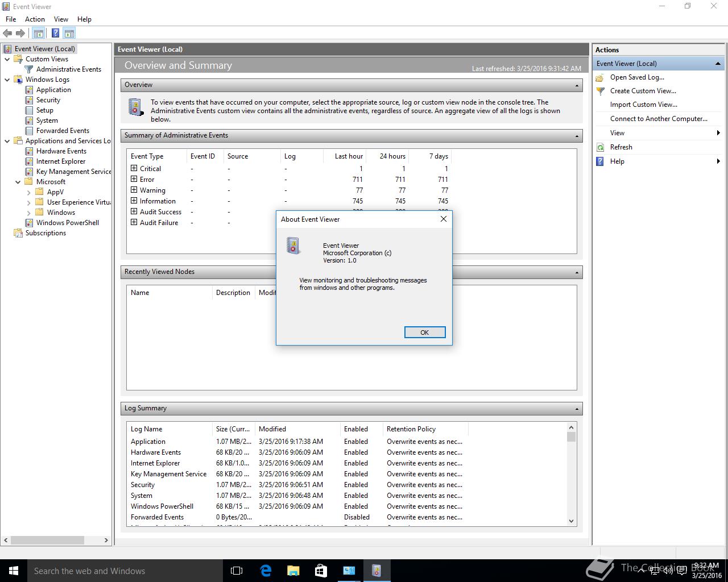Collapse the Log Summary section
Image resolution: width=728 pixels, height=582 pixels.
pos(577,409)
